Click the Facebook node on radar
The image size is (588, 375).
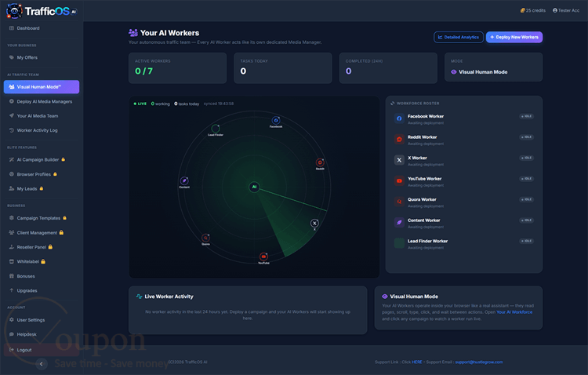(x=276, y=121)
